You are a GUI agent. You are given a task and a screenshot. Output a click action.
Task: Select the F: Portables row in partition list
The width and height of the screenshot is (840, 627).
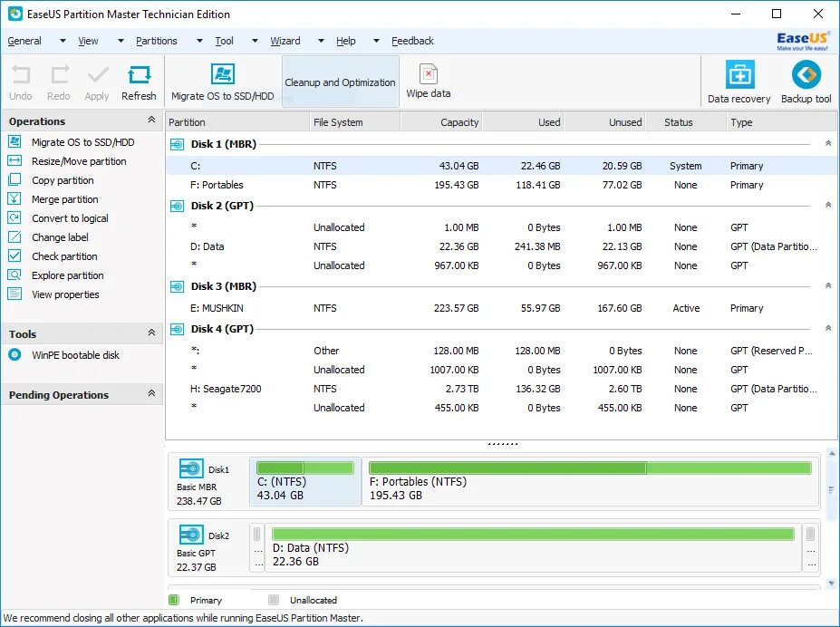pyautogui.click(x=501, y=185)
